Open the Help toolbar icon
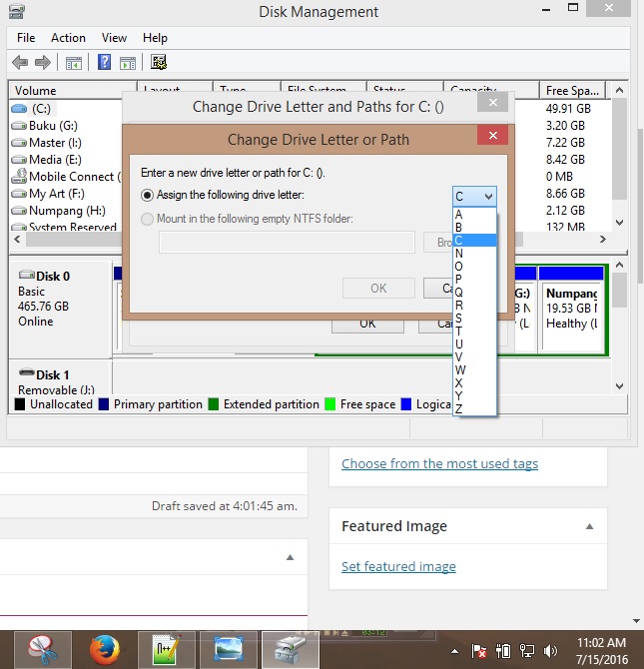 click(x=104, y=62)
